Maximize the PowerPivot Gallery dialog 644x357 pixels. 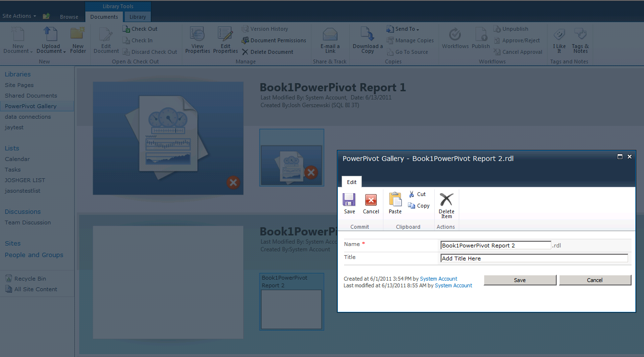tap(620, 157)
